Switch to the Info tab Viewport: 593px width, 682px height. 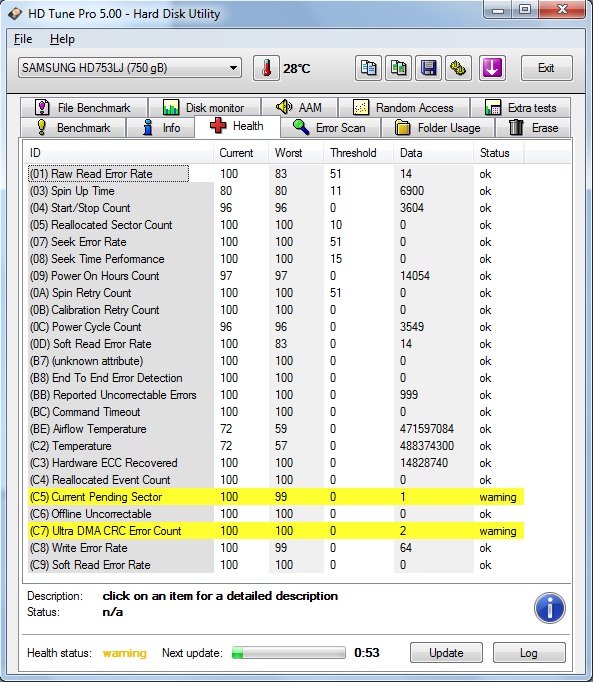[x=160, y=128]
